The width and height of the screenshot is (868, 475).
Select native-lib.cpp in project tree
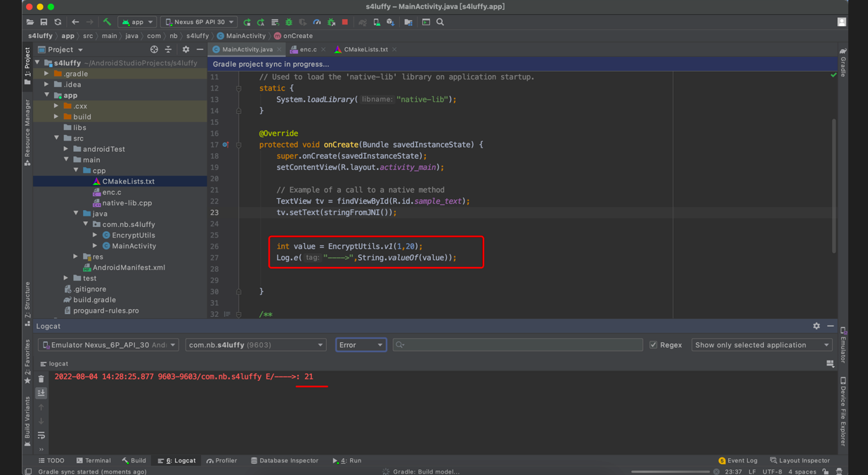pyautogui.click(x=127, y=203)
